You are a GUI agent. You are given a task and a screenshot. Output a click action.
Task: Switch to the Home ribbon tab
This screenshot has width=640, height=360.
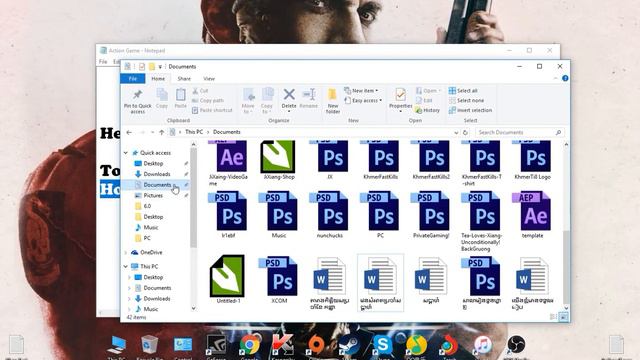(x=158, y=79)
